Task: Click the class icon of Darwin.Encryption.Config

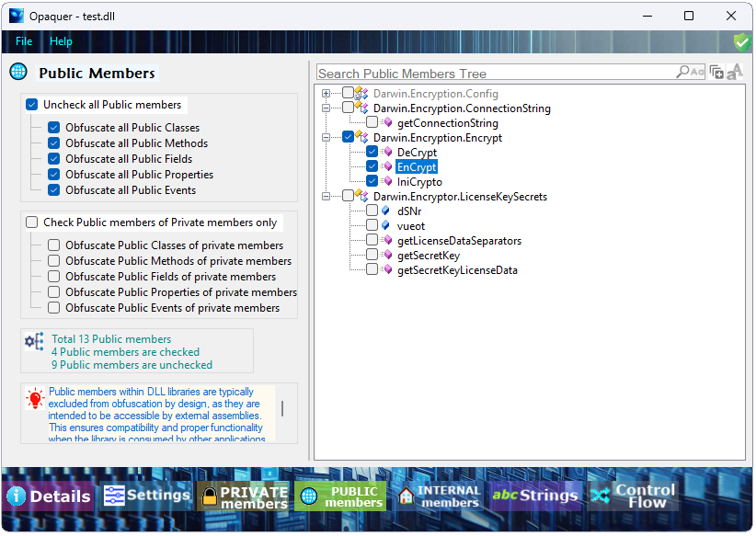Action: point(361,94)
